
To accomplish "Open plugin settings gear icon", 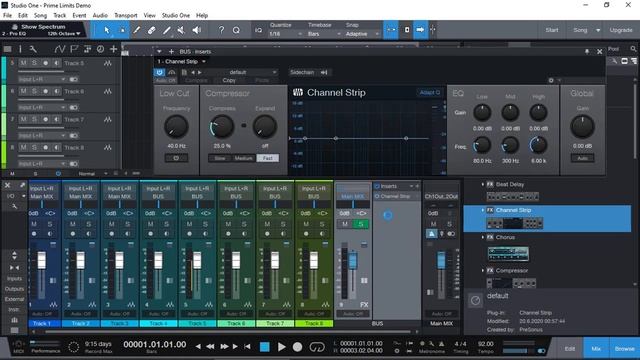I will [x=551, y=80].
